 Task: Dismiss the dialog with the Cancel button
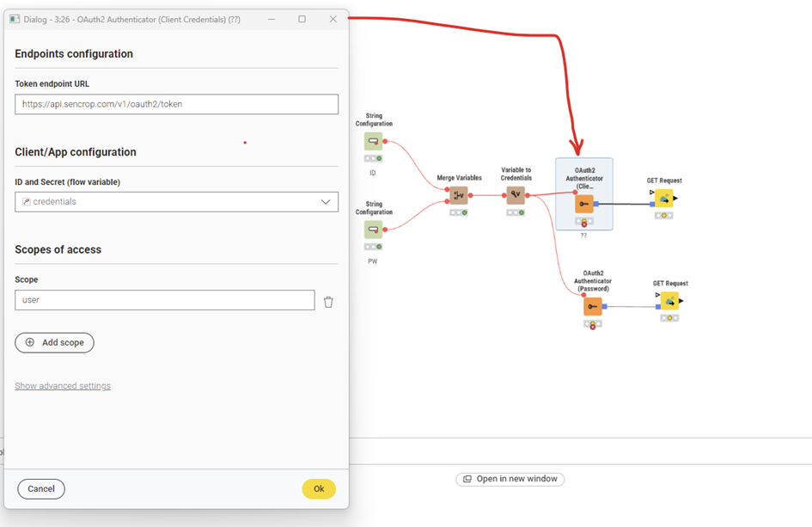[41, 488]
